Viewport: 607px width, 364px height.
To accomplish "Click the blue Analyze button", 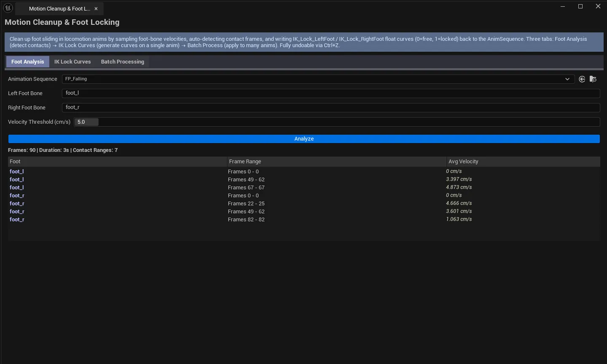I will (304, 139).
